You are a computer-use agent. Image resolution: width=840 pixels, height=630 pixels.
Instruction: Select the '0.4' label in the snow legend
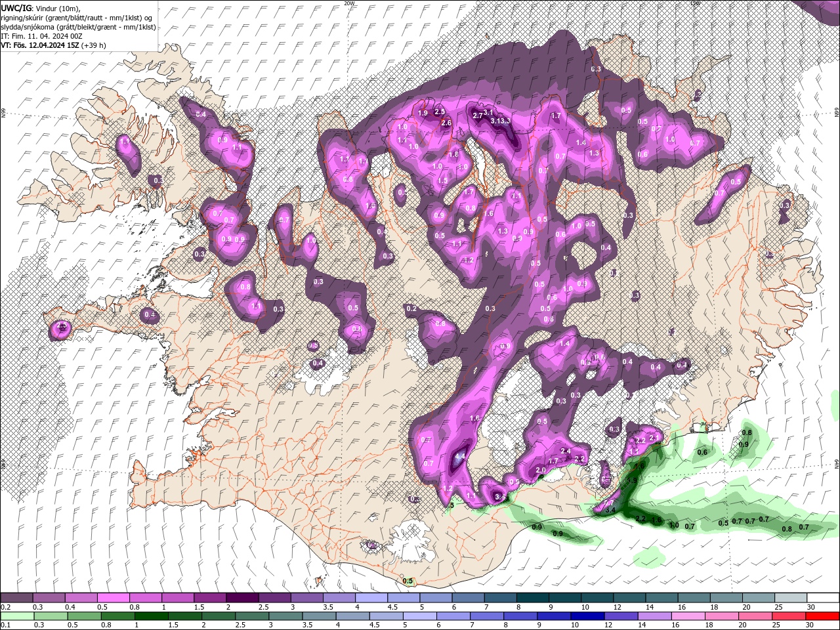coord(70,607)
